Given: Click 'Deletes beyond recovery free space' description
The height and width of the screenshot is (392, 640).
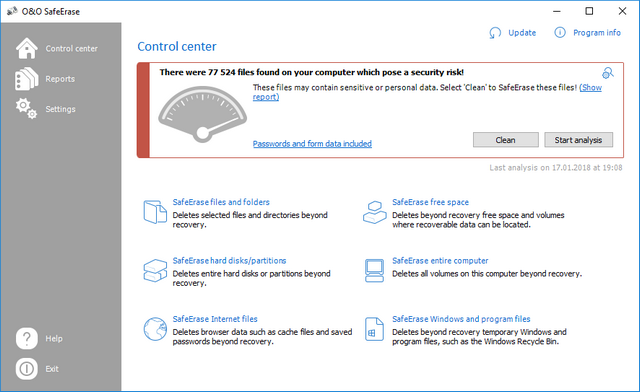Looking at the screenshot, I should pyautogui.click(x=478, y=220).
